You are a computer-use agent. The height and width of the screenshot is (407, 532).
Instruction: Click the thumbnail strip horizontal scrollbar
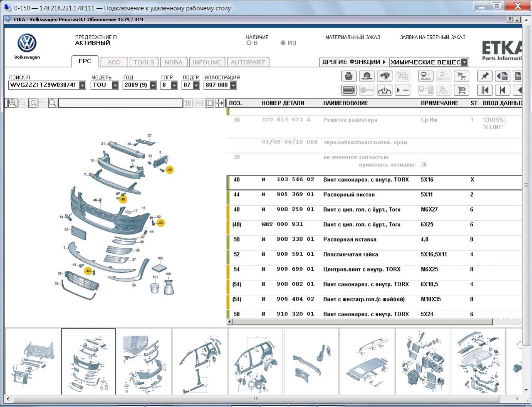tap(256, 399)
